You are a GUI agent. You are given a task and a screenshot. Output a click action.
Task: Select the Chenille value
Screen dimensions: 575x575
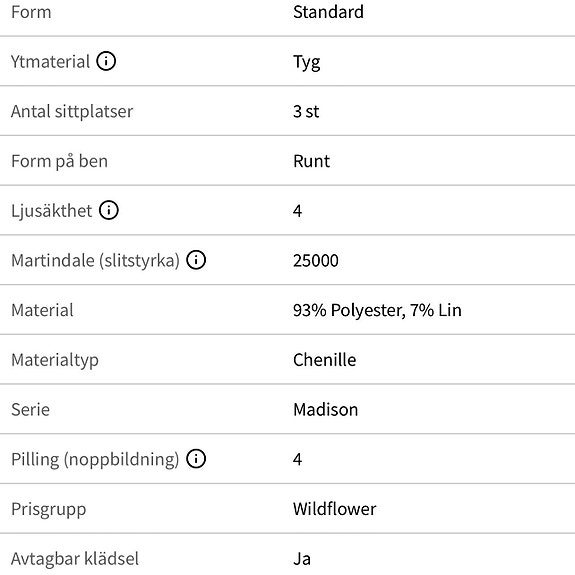pos(324,360)
